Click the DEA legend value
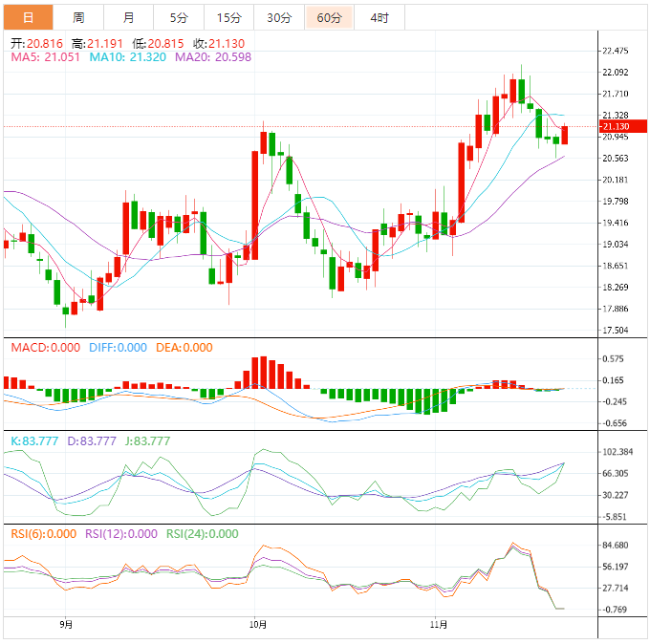Screen dimensions: 650x644 point(185,348)
